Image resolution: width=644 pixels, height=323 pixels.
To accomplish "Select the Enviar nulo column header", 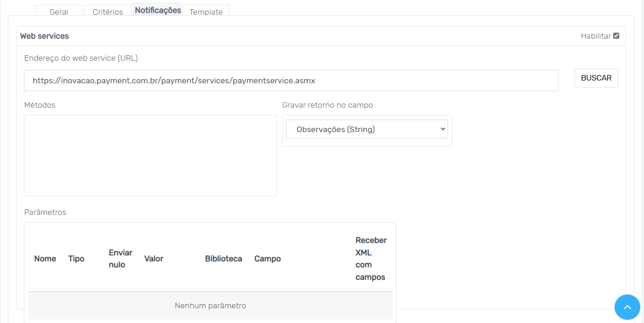I will (121, 259).
